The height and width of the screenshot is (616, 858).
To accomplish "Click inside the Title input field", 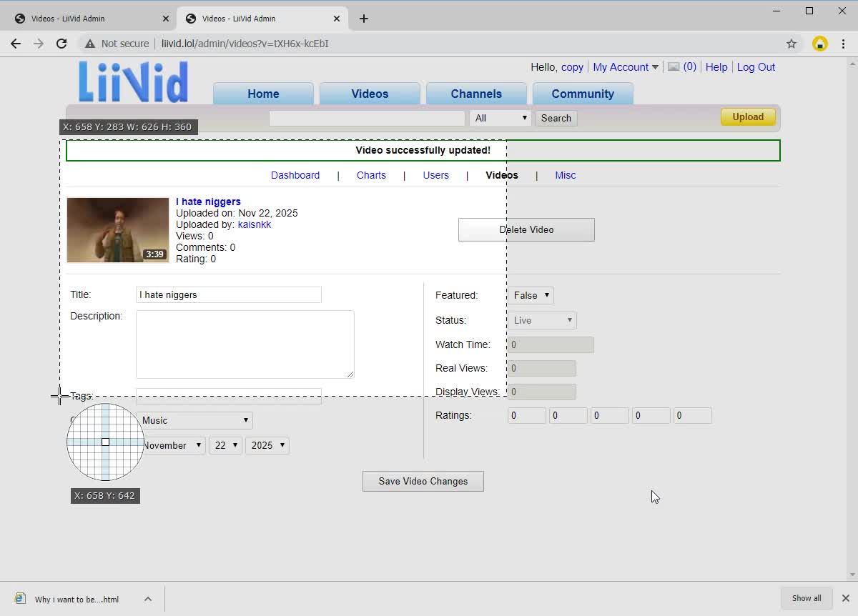I will tap(228, 294).
